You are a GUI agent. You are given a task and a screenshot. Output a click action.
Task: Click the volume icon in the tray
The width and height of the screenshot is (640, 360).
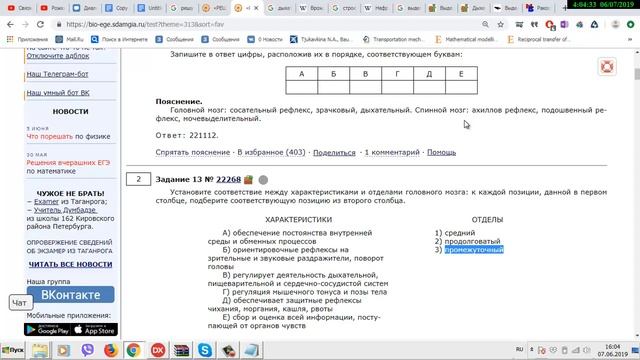[x=587, y=350]
